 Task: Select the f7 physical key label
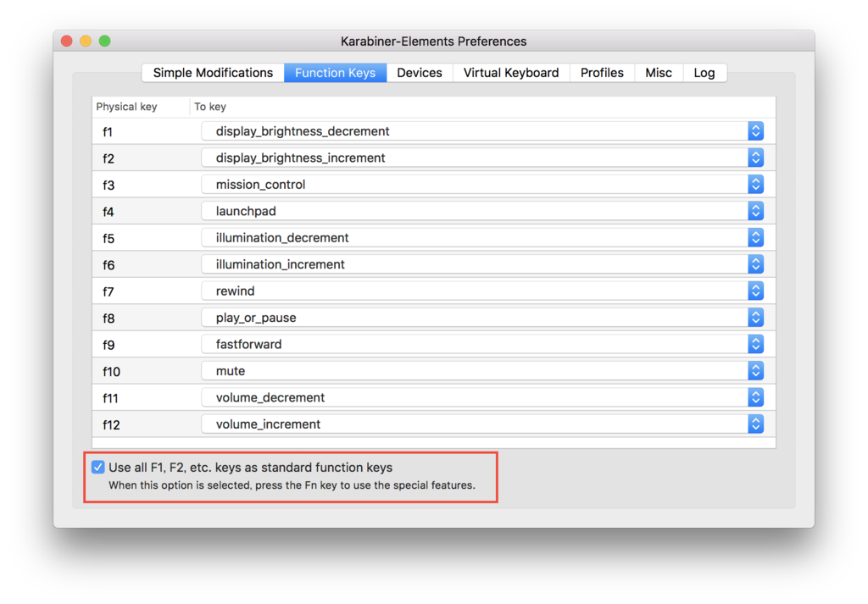pos(108,292)
